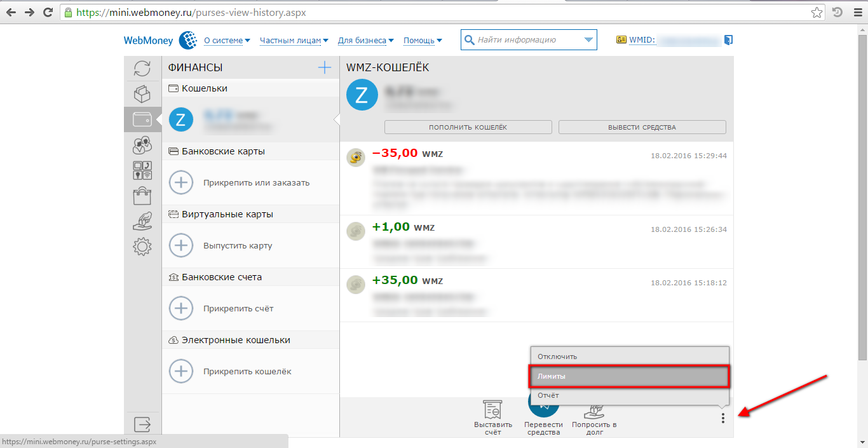This screenshot has width=868, height=448.
Task: Click the three-dots more options icon
Action: [722, 418]
